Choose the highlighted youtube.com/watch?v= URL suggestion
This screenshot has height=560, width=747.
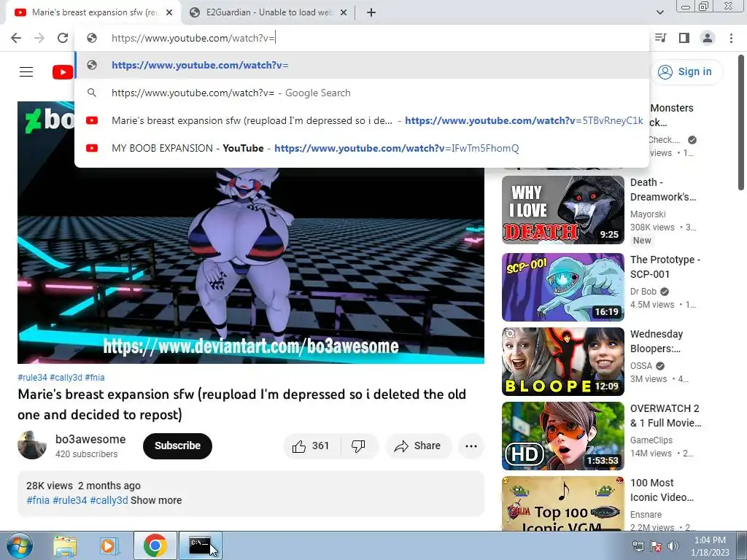tap(362, 65)
